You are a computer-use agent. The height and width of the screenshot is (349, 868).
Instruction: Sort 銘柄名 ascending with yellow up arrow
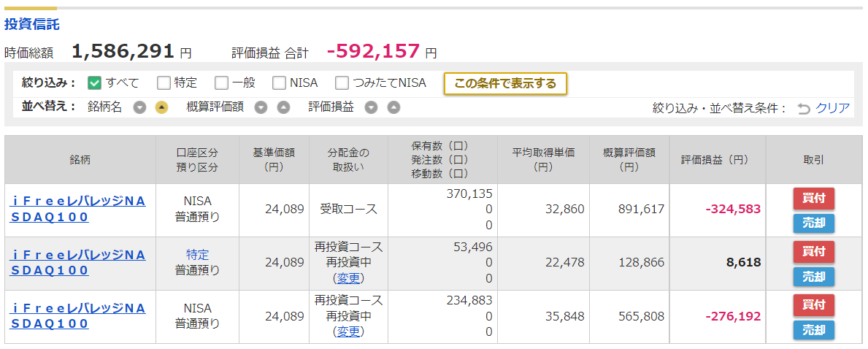[x=161, y=107]
